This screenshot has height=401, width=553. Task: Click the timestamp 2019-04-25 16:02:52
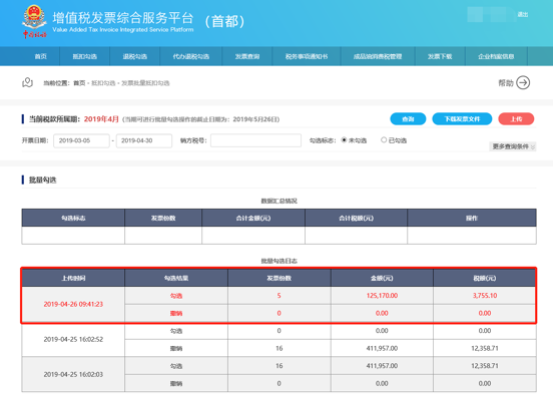tap(73, 339)
